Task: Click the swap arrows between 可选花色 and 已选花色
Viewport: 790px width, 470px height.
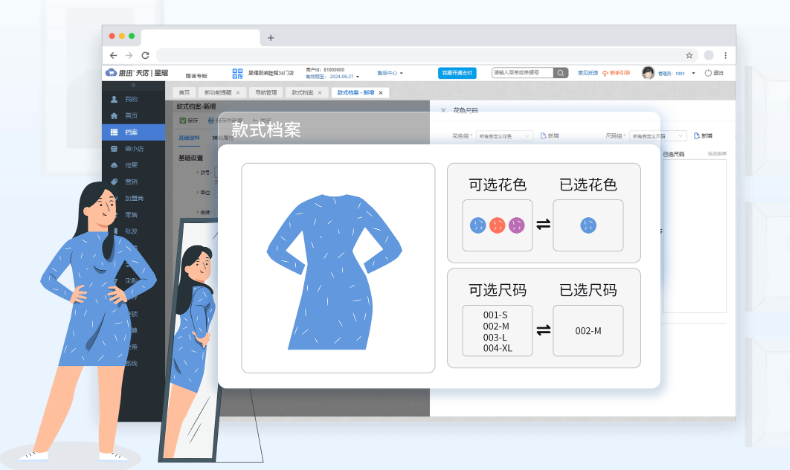Action: pyautogui.click(x=543, y=225)
